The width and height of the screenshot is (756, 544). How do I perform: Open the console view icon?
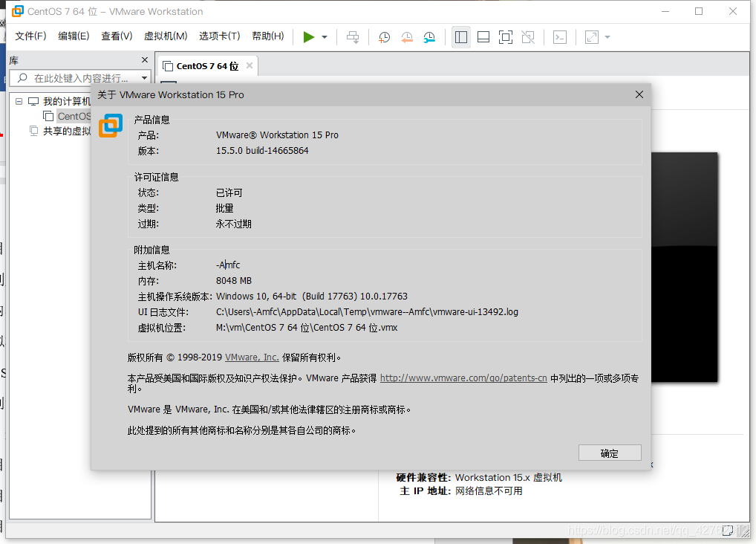point(560,37)
